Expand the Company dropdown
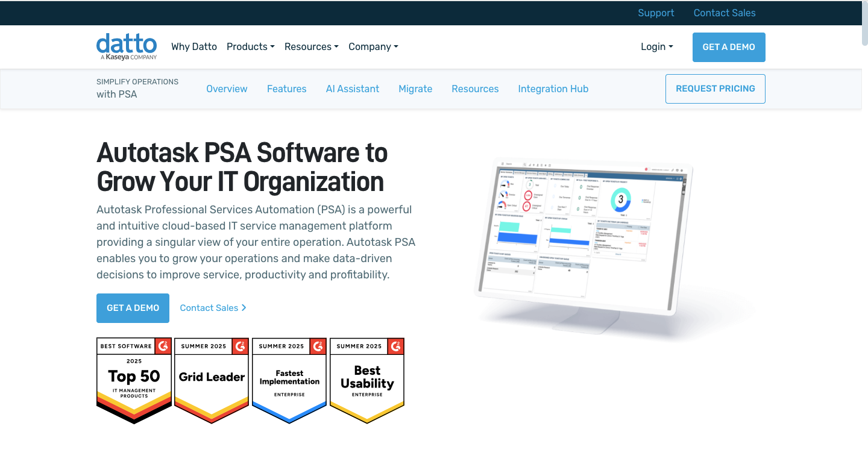The image size is (868, 470). [373, 46]
